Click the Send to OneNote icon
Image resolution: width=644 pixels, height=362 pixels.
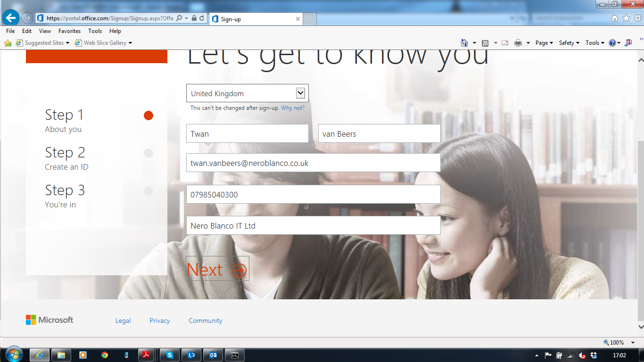(628, 43)
